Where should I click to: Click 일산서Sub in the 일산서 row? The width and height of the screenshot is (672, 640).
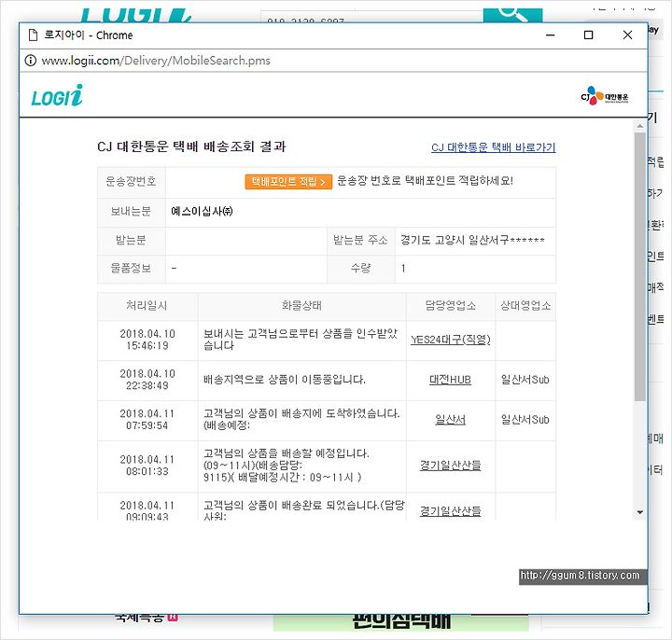(x=525, y=420)
